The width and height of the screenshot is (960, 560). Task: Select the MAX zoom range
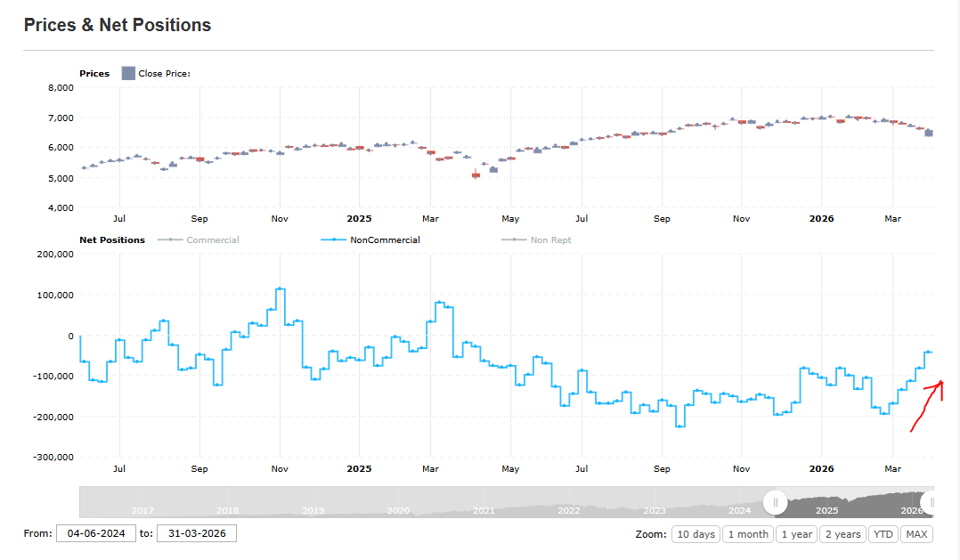tap(916, 534)
